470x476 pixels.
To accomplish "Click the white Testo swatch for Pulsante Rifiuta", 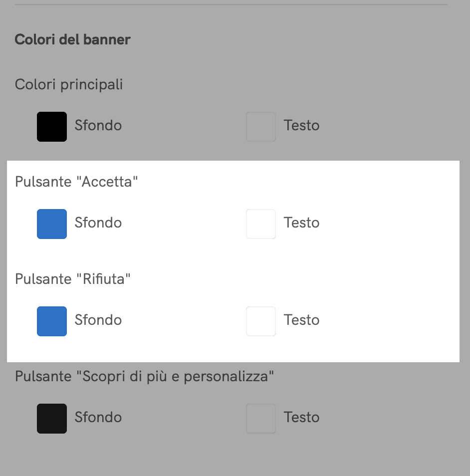I will pos(260,321).
